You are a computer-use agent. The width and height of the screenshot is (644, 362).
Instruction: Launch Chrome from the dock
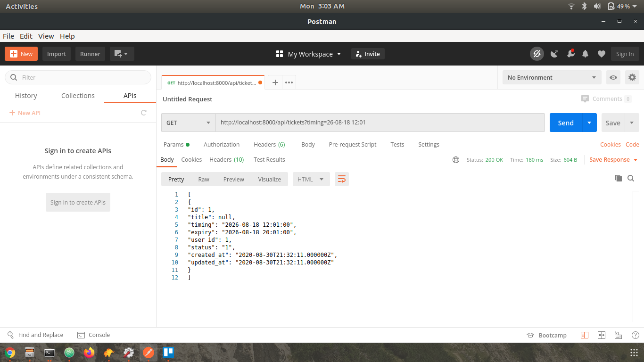[x=10, y=353]
